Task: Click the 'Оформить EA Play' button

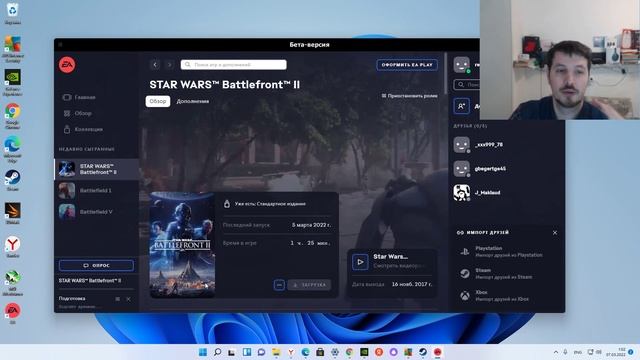Action: 407,64
